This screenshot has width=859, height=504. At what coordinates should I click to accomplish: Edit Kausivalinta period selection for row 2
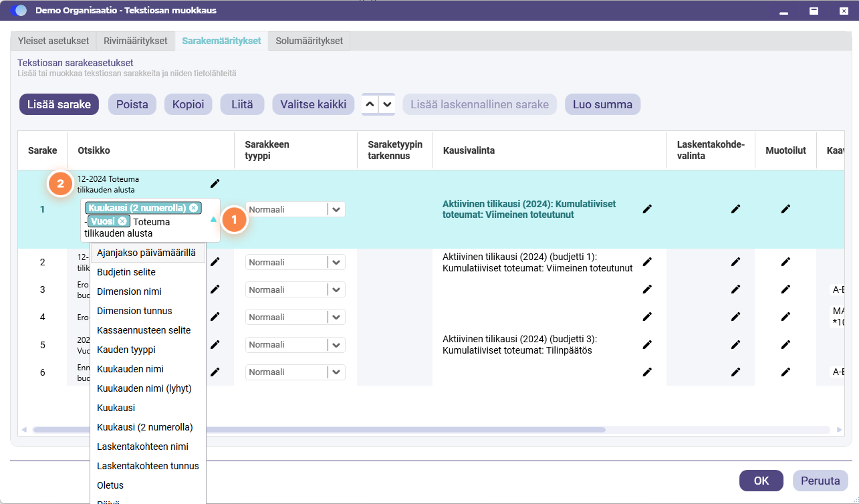(x=647, y=262)
